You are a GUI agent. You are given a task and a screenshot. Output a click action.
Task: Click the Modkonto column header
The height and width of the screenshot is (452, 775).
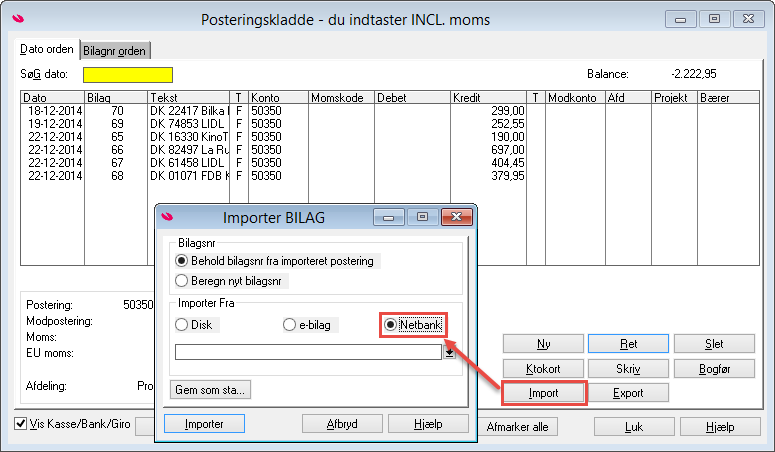click(x=575, y=97)
